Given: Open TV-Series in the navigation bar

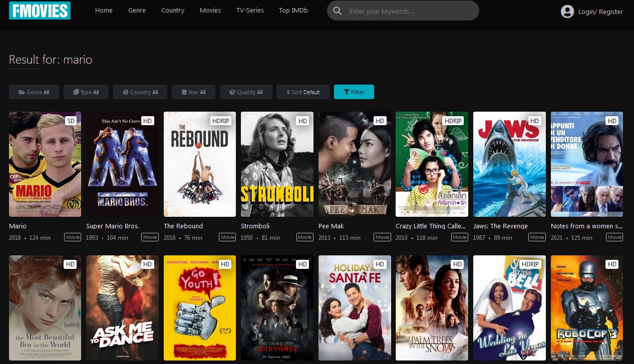Looking at the screenshot, I should pyautogui.click(x=250, y=11).
